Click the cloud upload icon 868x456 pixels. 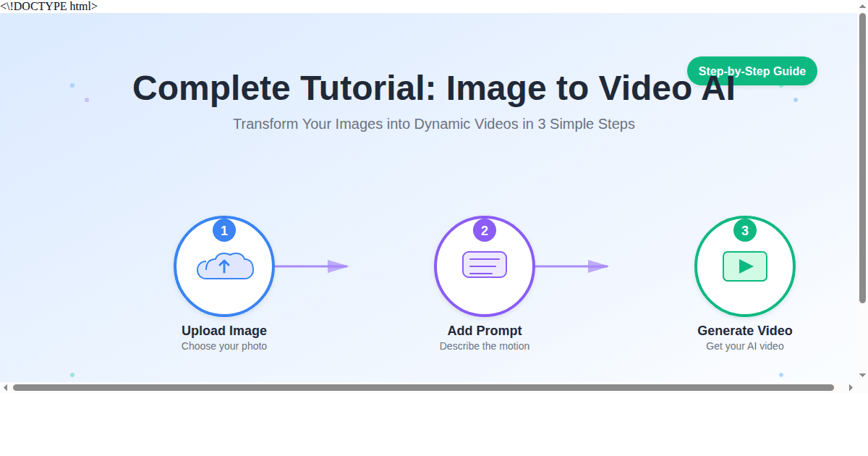click(225, 266)
